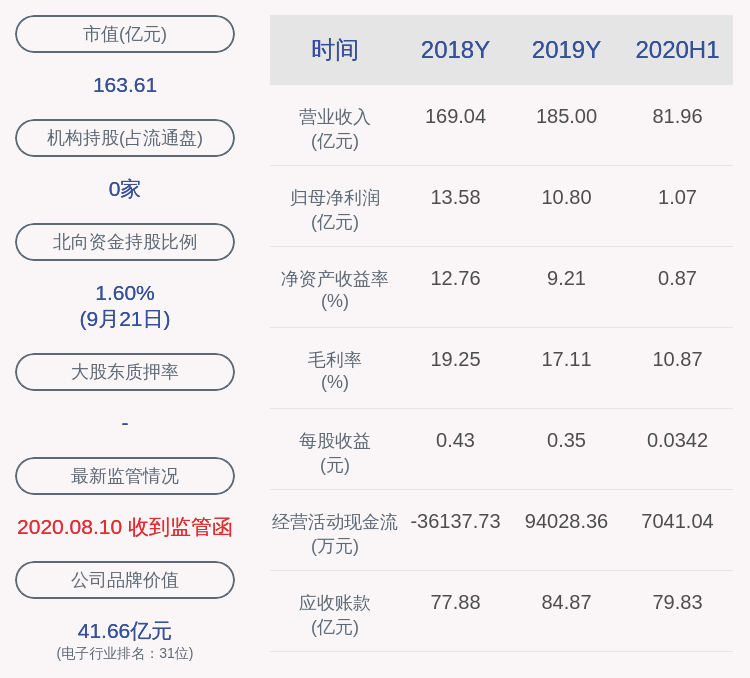Image resolution: width=750 pixels, height=678 pixels.
Task: Select gross margin value 17.11
Action: (x=566, y=359)
